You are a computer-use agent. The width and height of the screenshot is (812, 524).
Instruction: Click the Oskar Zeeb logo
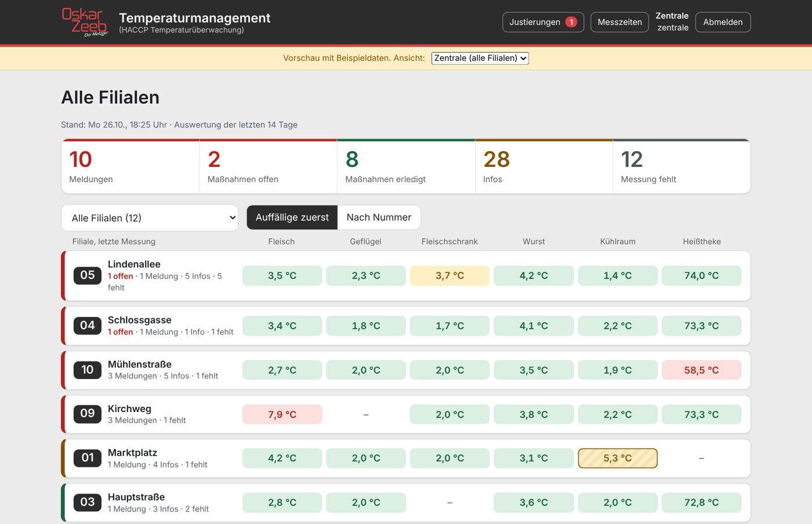(x=85, y=22)
